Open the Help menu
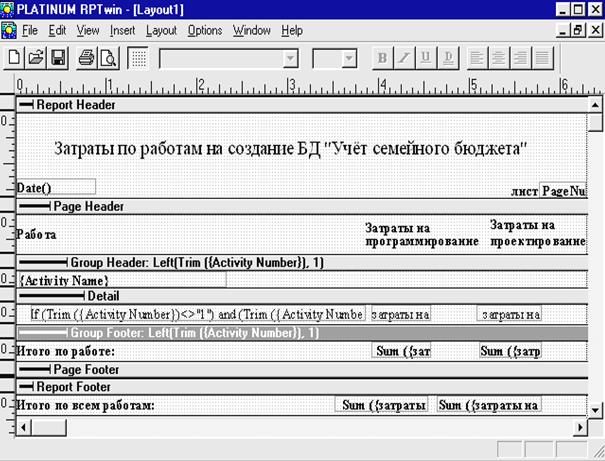 pos(292,30)
